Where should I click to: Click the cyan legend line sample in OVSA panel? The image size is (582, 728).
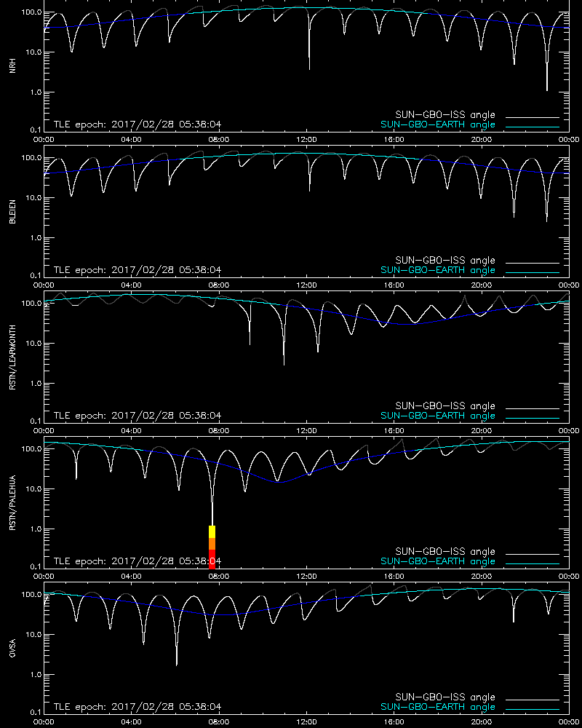[533, 709]
